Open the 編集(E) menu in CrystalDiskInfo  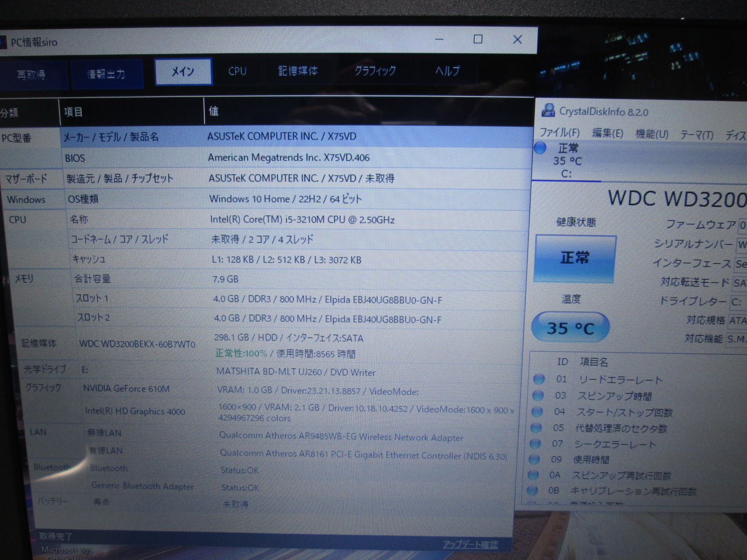pyautogui.click(x=607, y=133)
